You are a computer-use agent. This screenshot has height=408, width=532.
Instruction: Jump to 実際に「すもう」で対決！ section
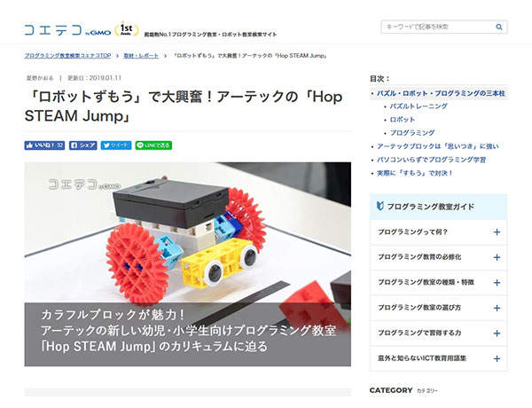(415, 173)
